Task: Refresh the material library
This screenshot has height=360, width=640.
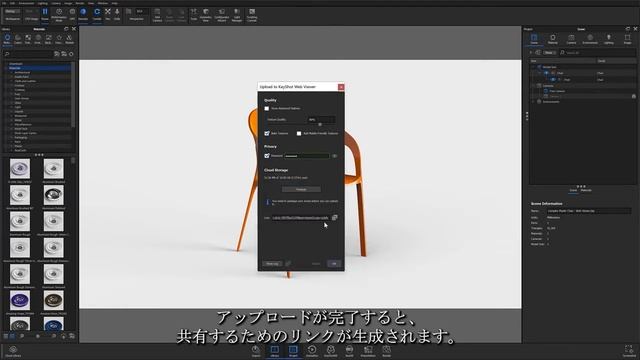Action: 71,54
